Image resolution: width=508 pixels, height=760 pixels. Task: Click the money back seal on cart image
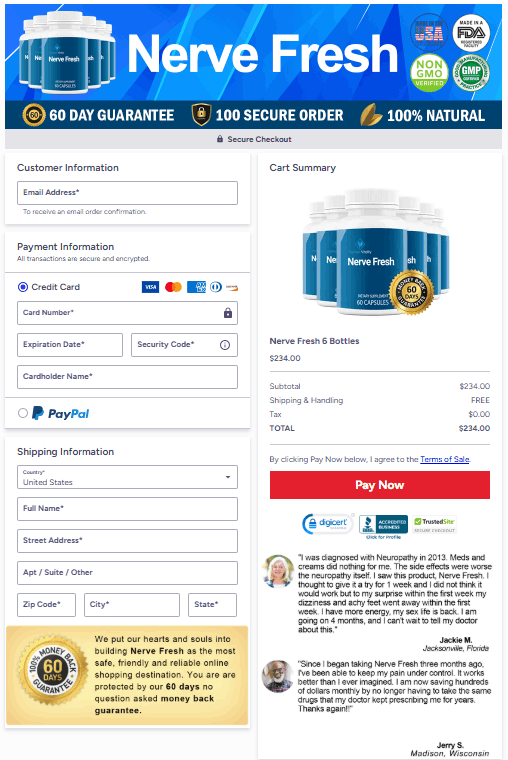pos(412,292)
